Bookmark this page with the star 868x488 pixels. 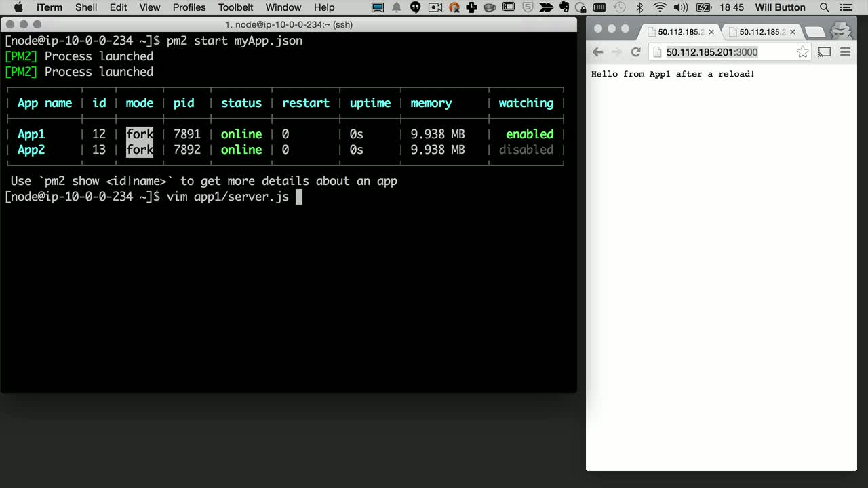tap(802, 52)
